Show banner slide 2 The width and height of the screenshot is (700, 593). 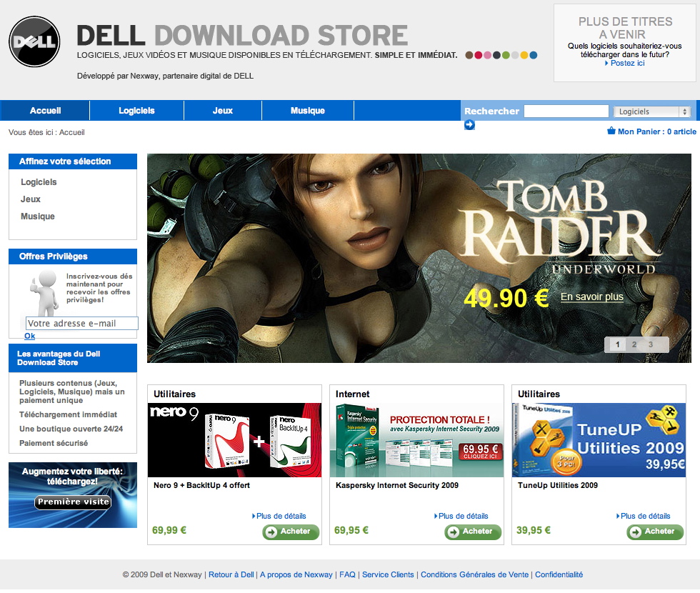coord(634,344)
